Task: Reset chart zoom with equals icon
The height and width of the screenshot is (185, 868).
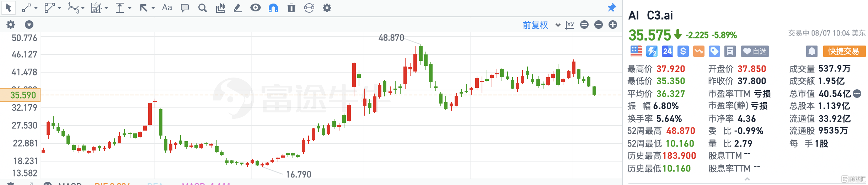Action: [x=584, y=25]
